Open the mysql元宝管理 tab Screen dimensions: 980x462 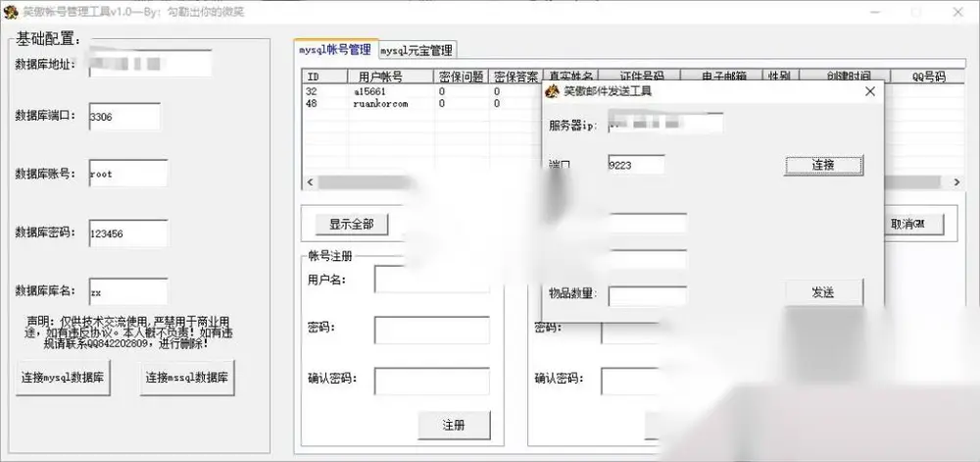pos(416,50)
